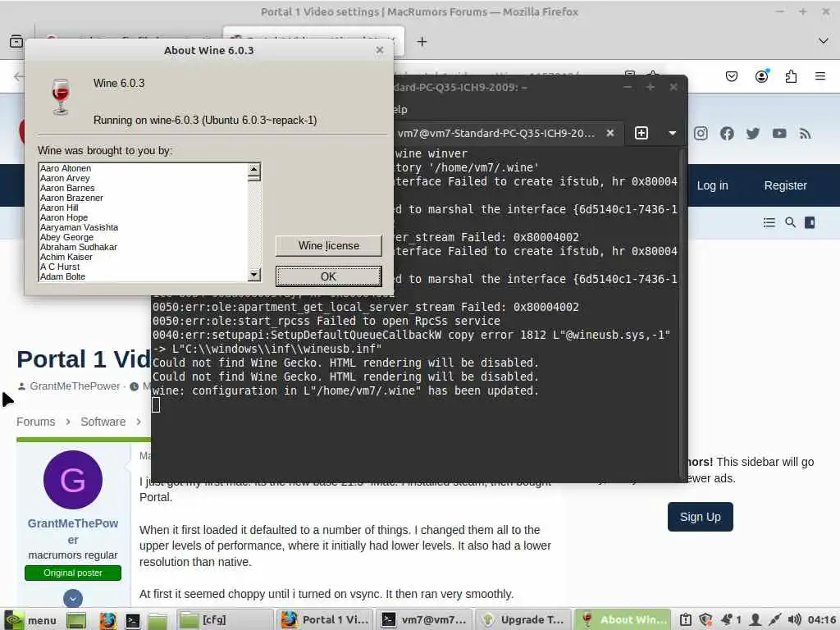Select Abraham Sudhakar in contributor list
The image size is (840, 630).
click(78, 247)
